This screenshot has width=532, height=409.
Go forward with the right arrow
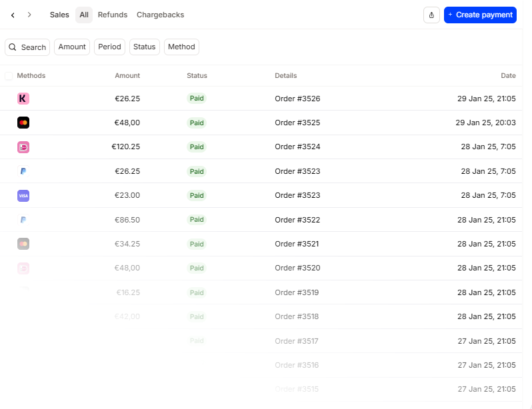point(29,15)
